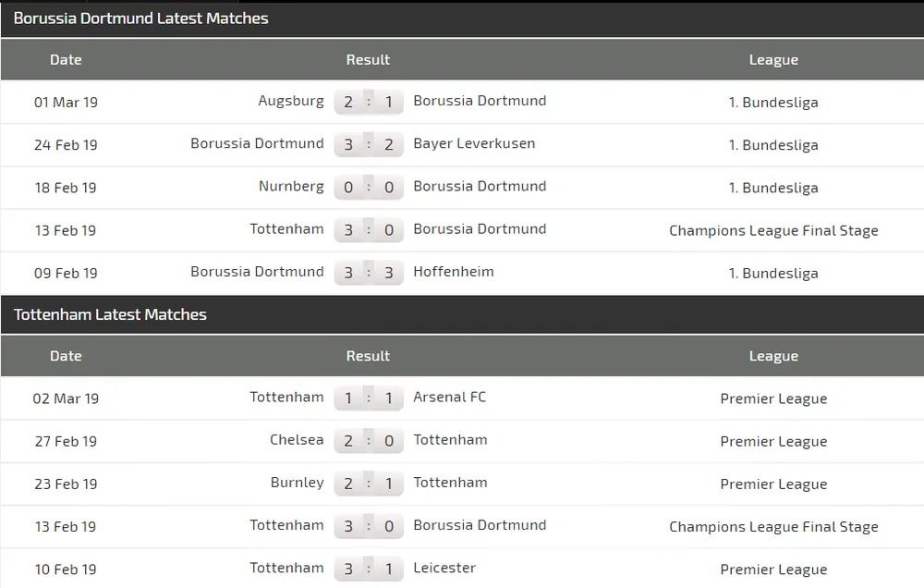The height and width of the screenshot is (588, 924).
Task: Select the match dated 02 Mar 19
Action: click(65, 398)
